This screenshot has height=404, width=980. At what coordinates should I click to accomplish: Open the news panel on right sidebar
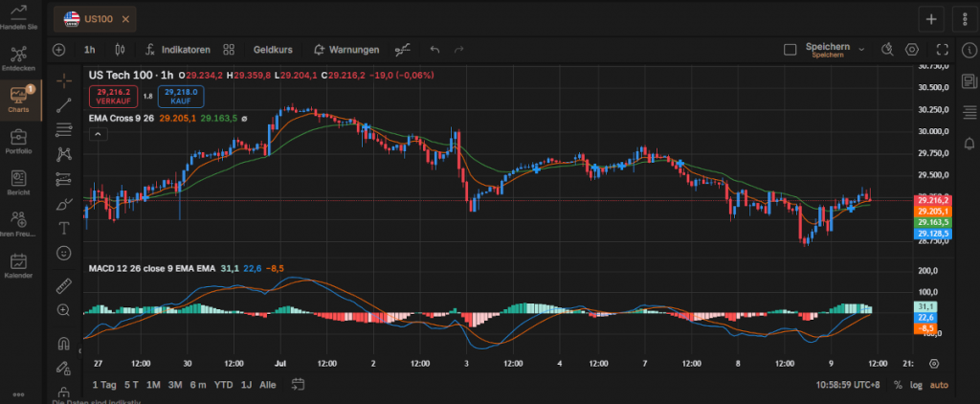(x=969, y=80)
